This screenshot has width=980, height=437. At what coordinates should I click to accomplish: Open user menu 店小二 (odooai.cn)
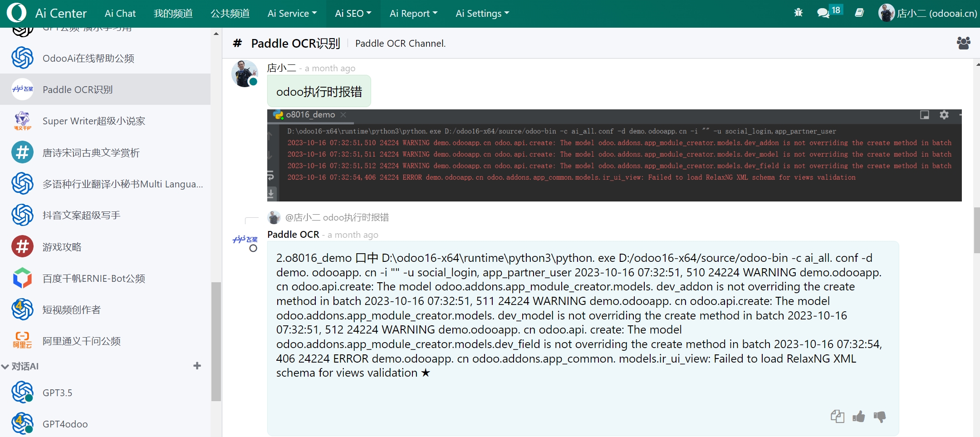(x=927, y=13)
